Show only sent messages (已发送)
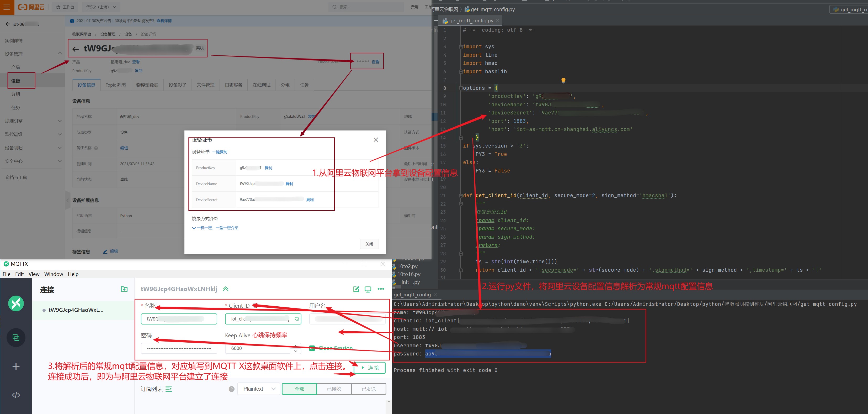Image resolution: width=868 pixels, height=414 pixels. [369, 389]
